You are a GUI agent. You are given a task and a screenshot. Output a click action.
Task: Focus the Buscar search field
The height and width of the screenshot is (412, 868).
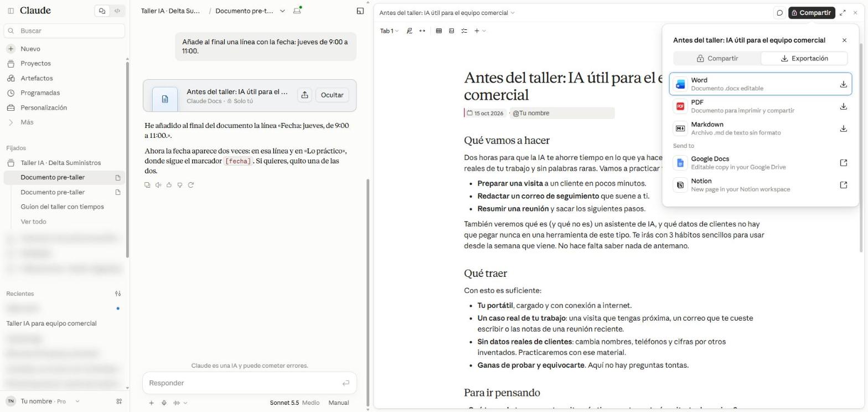click(64, 31)
